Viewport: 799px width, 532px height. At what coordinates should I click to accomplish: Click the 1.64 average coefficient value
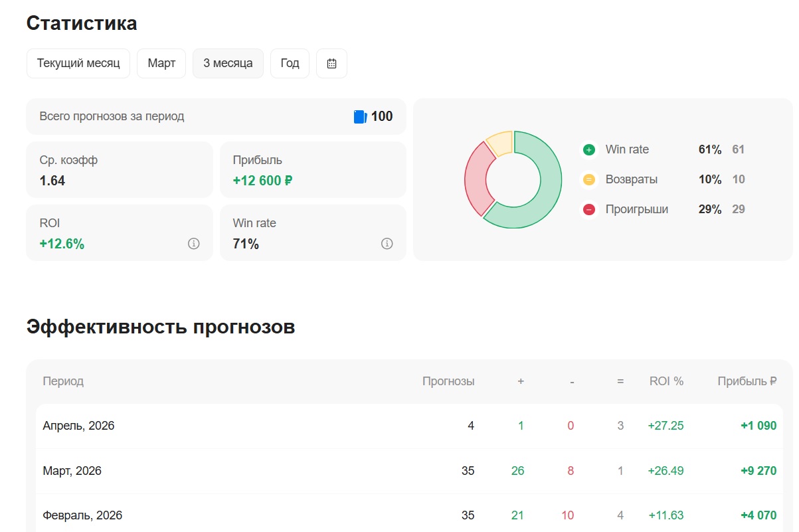click(52, 181)
